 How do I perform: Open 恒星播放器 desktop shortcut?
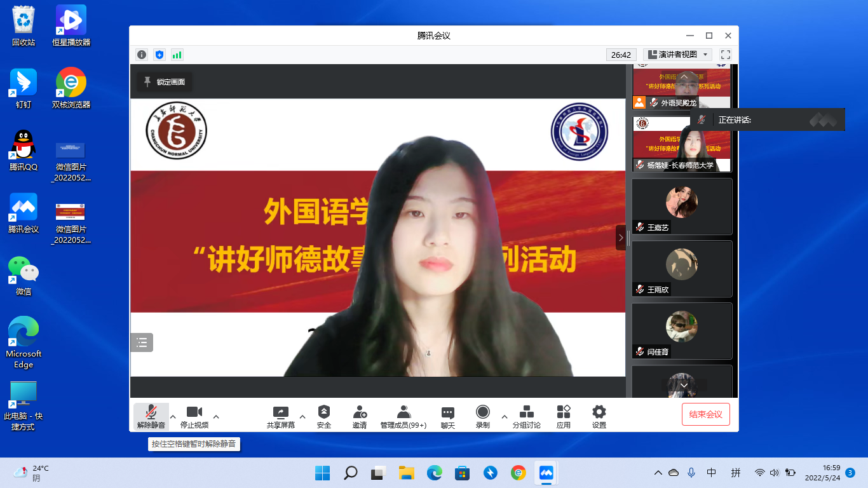tap(71, 26)
